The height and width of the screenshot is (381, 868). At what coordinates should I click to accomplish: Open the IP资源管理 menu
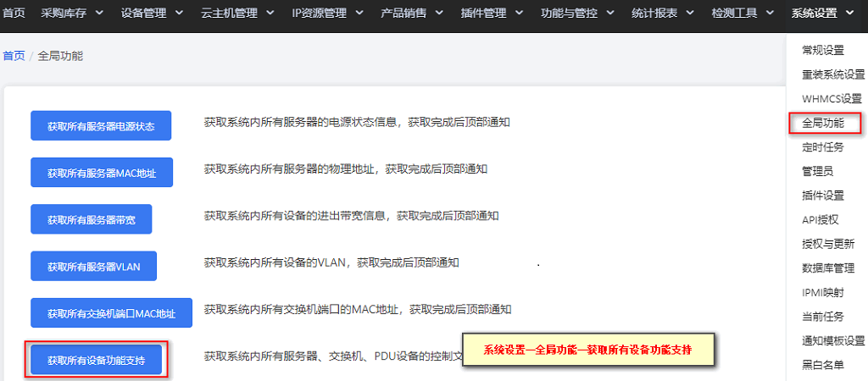pos(327,14)
